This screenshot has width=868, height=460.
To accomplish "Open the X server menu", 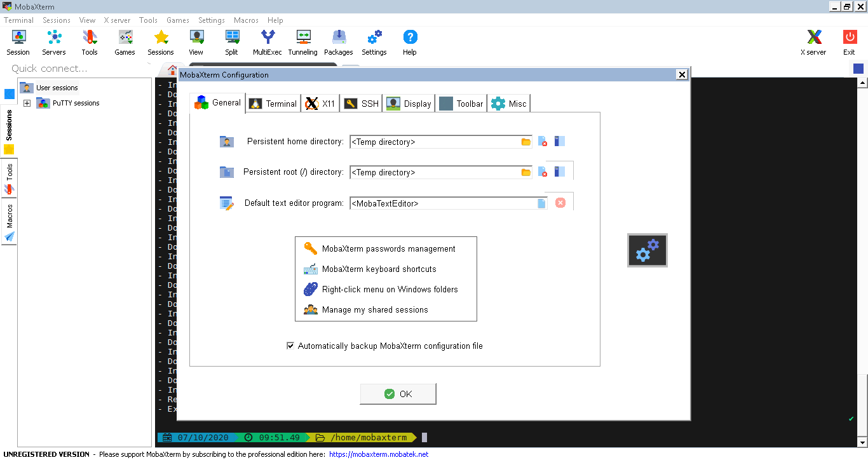I will [118, 20].
